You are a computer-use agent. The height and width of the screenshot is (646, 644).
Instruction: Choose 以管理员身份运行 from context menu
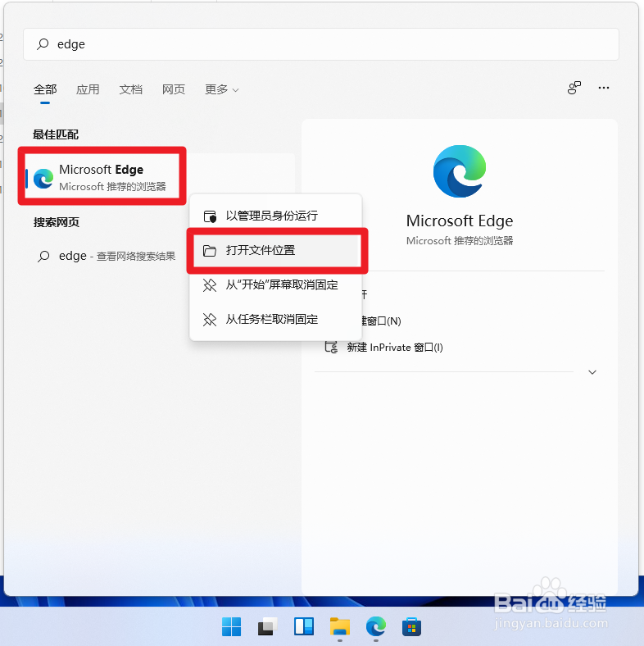pyautogui.click(x=275, y=216)
